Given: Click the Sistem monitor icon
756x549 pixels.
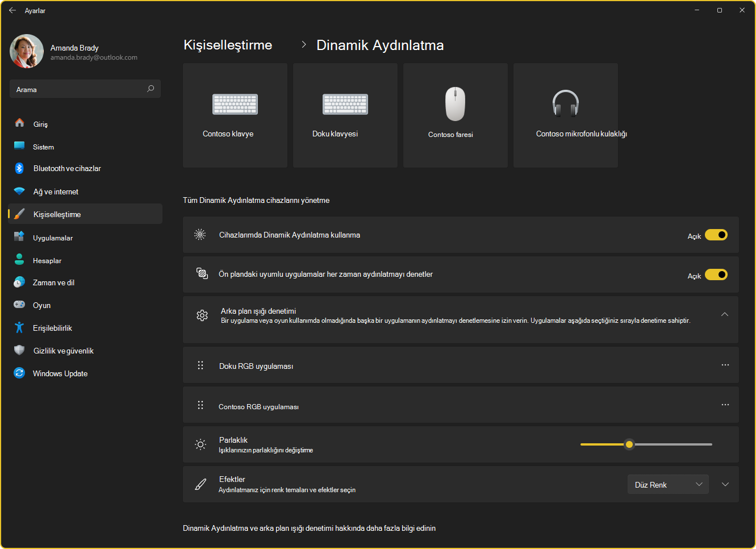Looking at the screenshot, I should point(19,146).
